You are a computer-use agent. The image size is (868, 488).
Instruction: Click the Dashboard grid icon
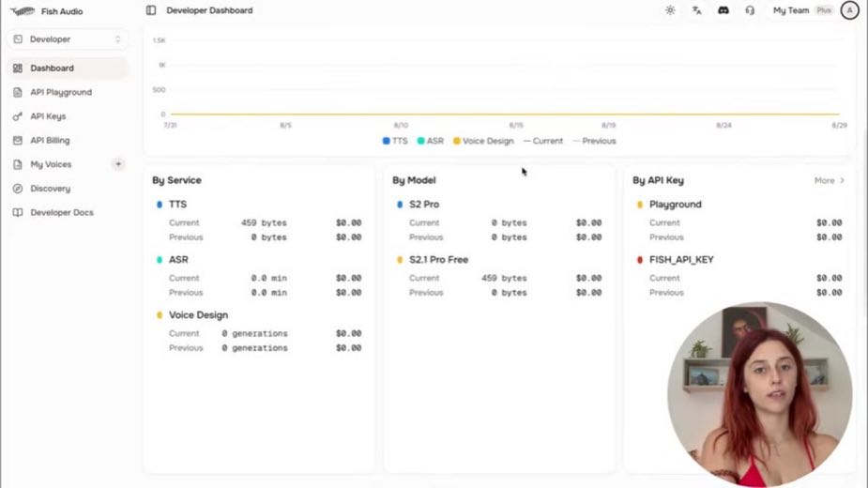(x=18, y=69)
